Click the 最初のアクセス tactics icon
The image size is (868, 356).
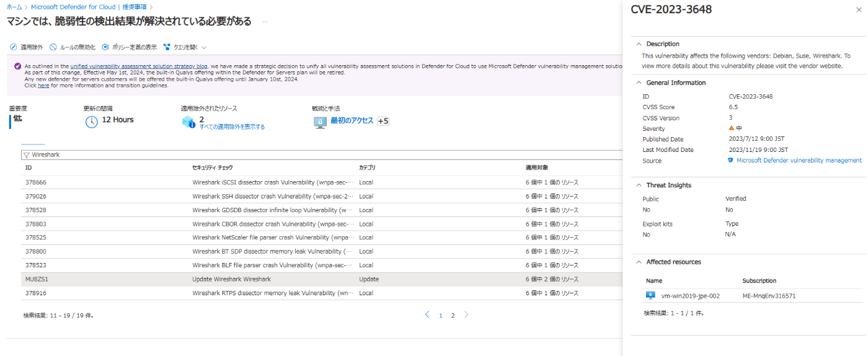click(x=320, y=122)
